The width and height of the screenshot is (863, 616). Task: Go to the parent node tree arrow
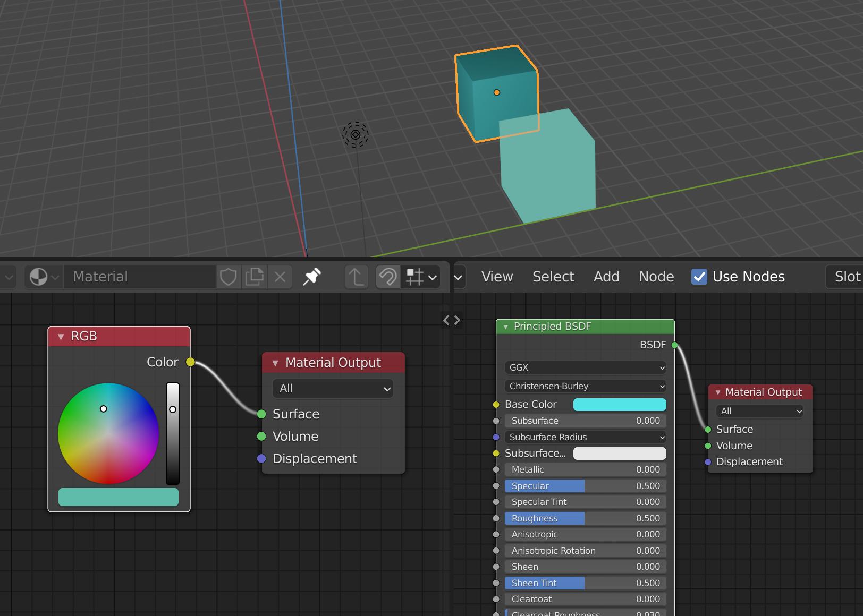[x=356, y=276]
